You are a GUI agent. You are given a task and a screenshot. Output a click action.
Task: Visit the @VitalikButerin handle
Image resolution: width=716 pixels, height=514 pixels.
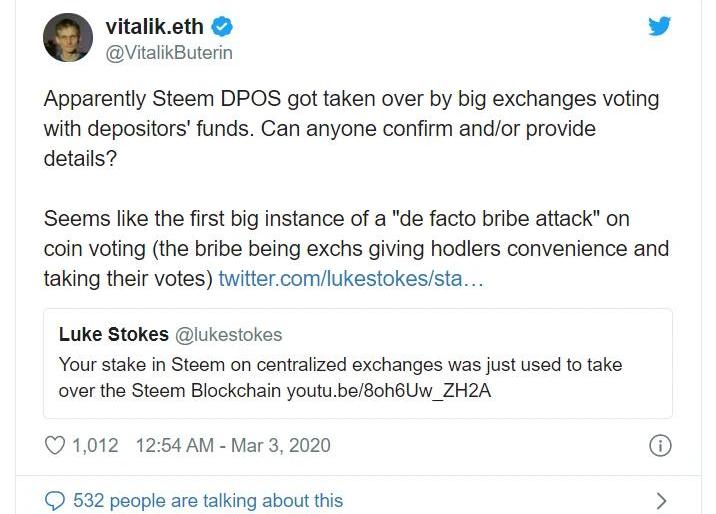[168, 52]
